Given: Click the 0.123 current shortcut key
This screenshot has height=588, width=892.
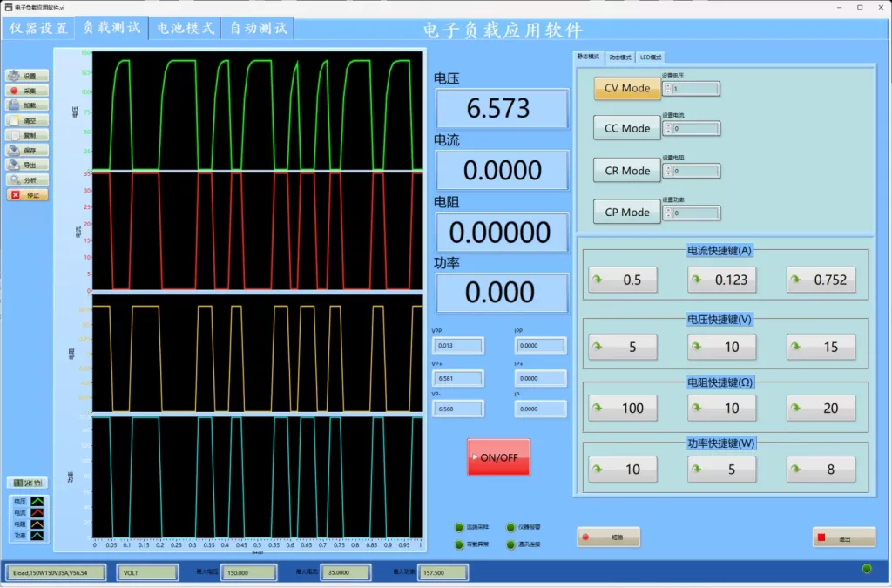Looking at the screenshot, I should pyautogui.click(x=722, y=280).
